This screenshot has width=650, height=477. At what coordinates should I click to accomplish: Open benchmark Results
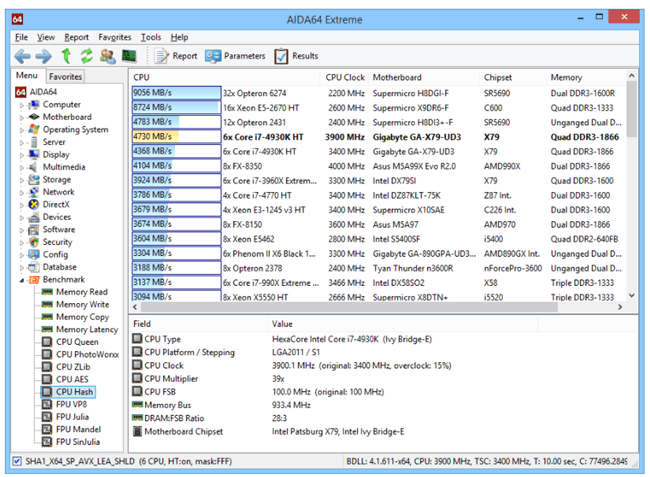[296, 56]
